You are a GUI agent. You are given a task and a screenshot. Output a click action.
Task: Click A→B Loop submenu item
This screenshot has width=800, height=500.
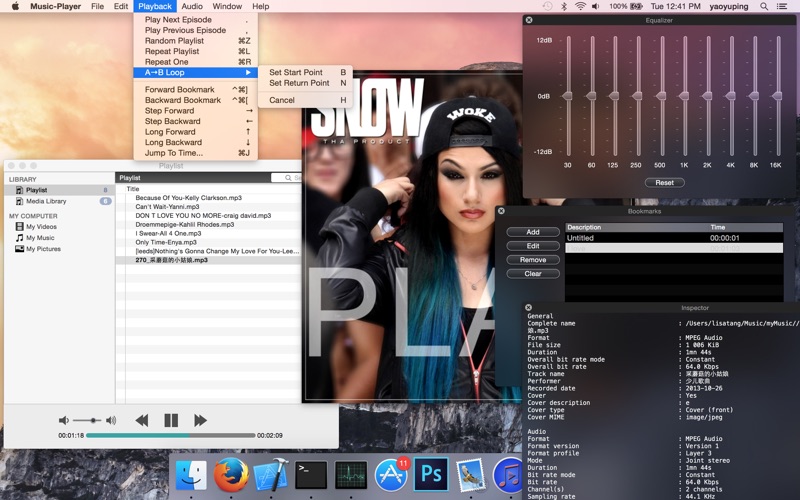195,72
